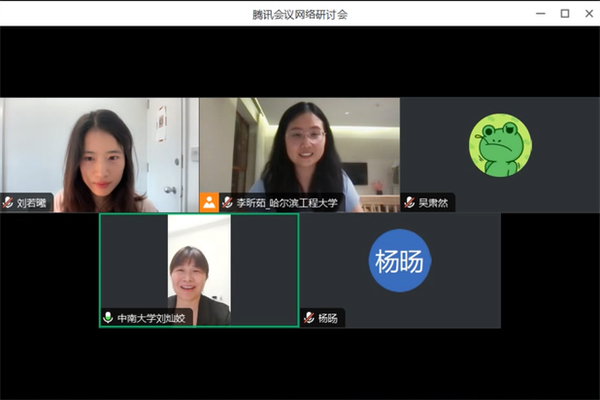
Task: Click the muted mic icon beside 杨旸
Action: click(309, 318)
